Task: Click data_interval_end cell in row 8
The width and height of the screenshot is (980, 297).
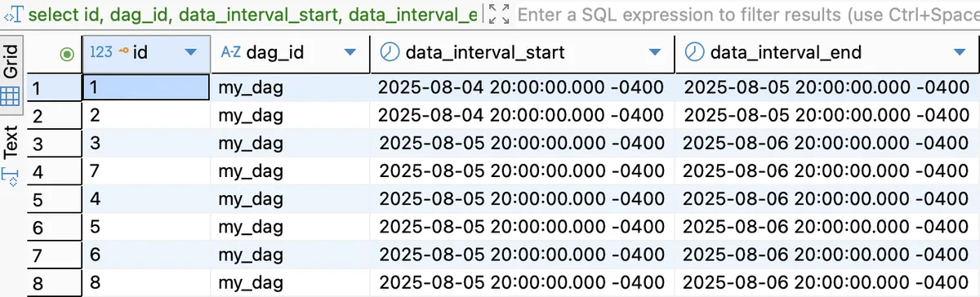Action: tap(826, 283)
